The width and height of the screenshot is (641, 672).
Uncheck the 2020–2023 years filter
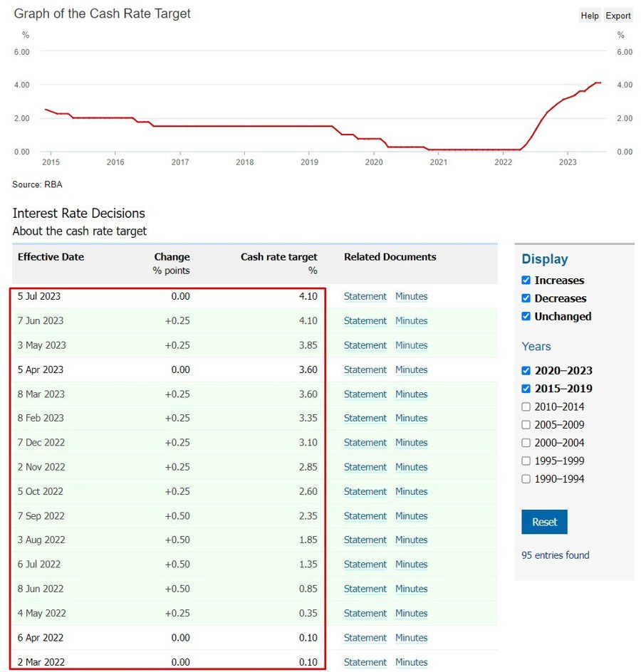pos(526,370)
